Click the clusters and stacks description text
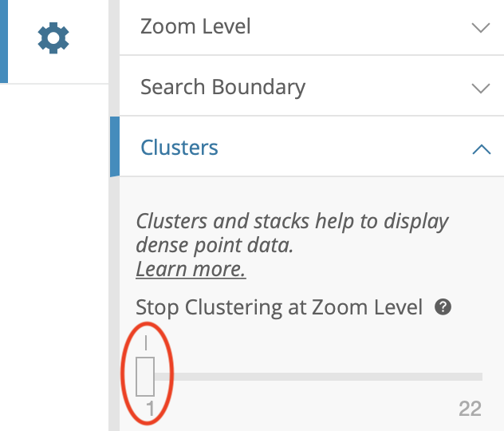504x431 pixels. pos(292,233)
